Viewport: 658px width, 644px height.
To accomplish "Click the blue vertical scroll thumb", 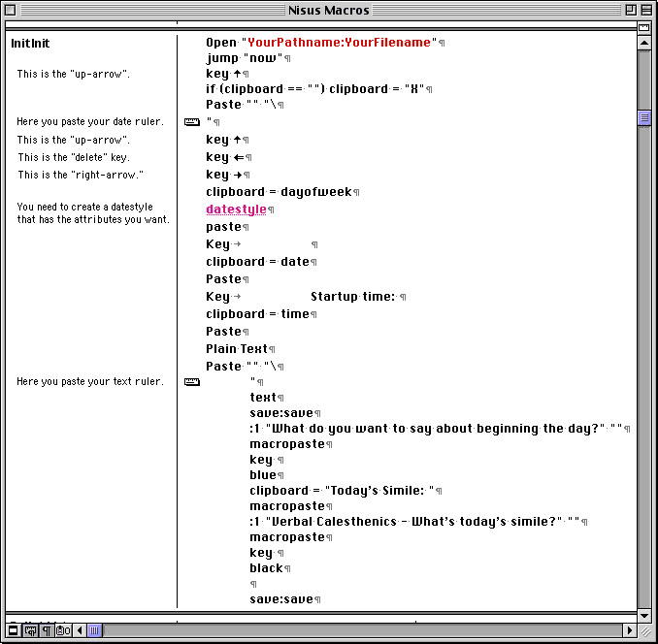I will point(643,118).
